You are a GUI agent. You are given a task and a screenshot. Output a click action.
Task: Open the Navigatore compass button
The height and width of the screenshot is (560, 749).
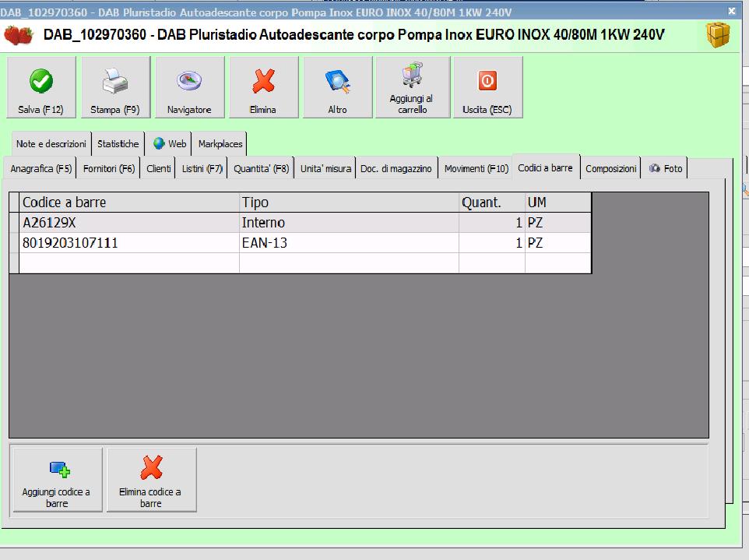point(190,87)
